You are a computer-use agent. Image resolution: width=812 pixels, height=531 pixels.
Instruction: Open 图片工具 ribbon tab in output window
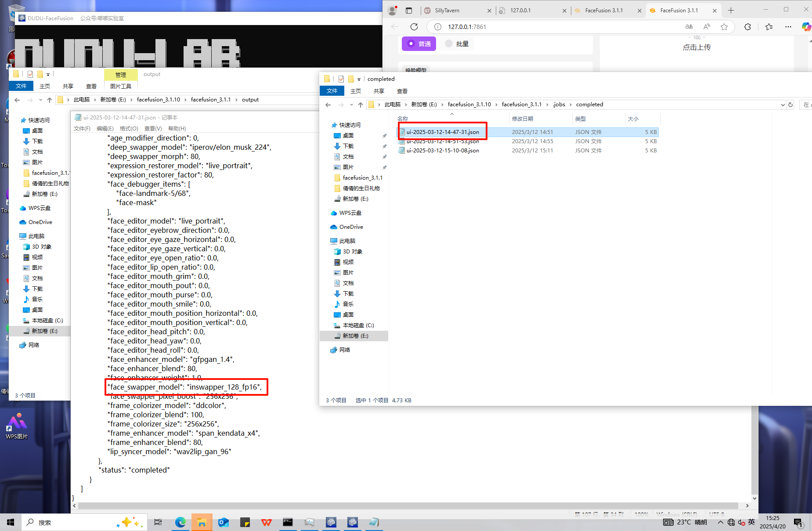(x=121, y=86)
